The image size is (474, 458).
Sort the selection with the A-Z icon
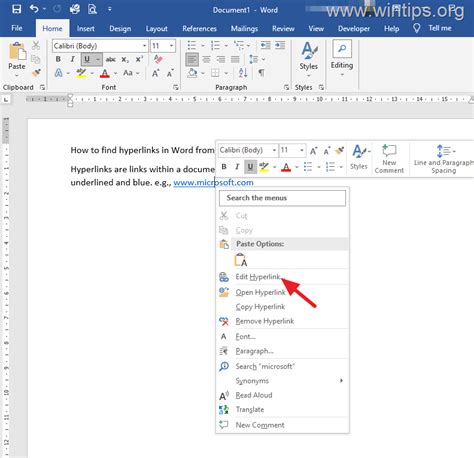243,73
